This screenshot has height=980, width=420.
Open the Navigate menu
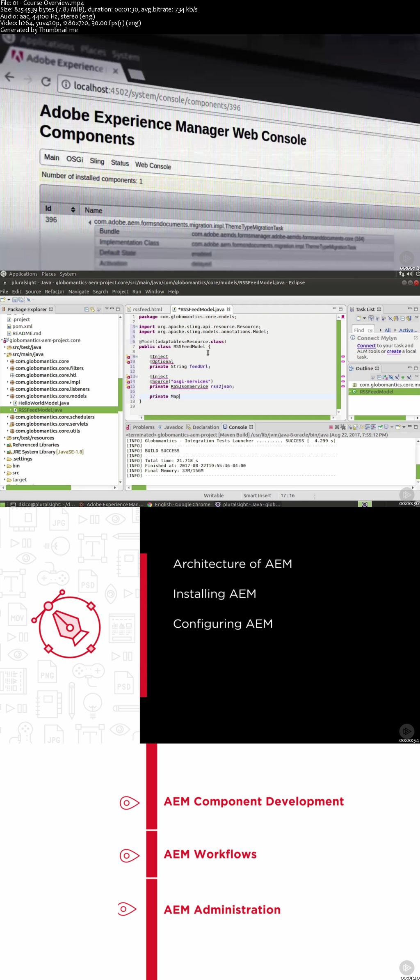(79, 291)
